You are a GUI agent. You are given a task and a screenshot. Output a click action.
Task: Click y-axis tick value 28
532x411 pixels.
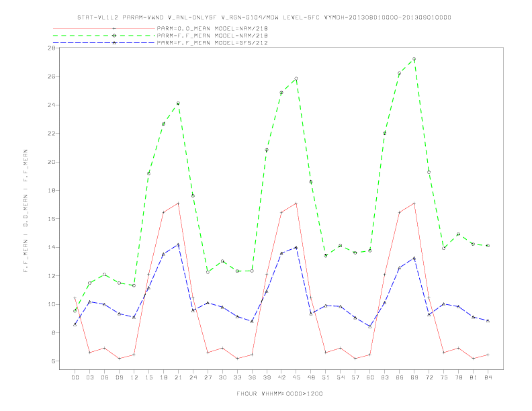52,48
